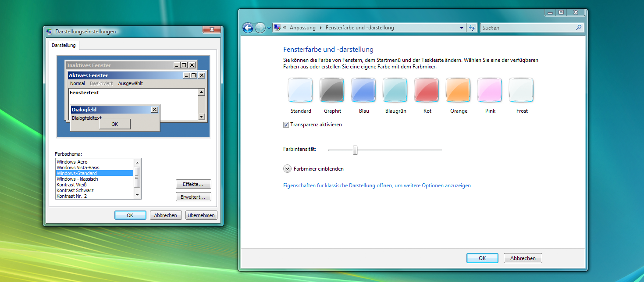Image resolution: width=644 pixels, height=282 pixels.
Task: Click the Back navigation arrow button
Action: (x=248, y=28)
